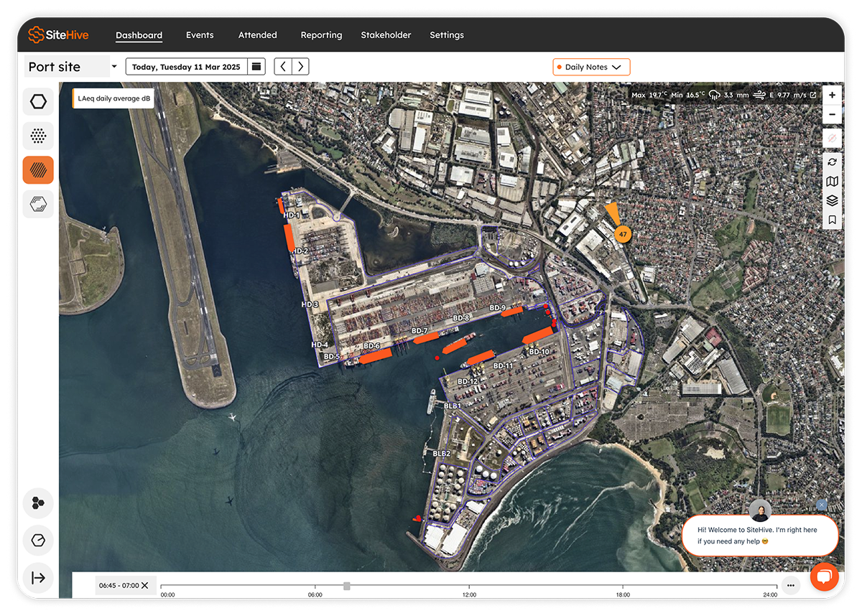Zoom in on the map

(832, 95)
